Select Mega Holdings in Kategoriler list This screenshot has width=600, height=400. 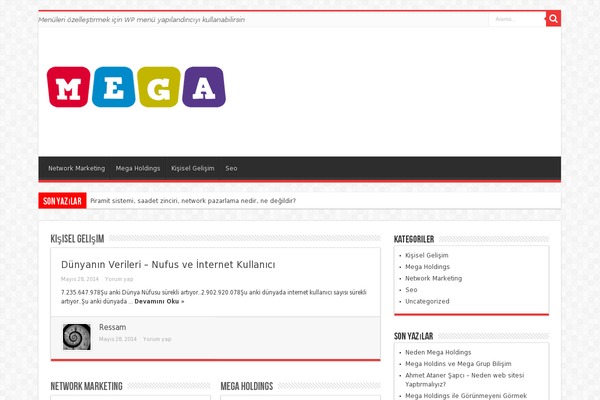tap(427, 267)
